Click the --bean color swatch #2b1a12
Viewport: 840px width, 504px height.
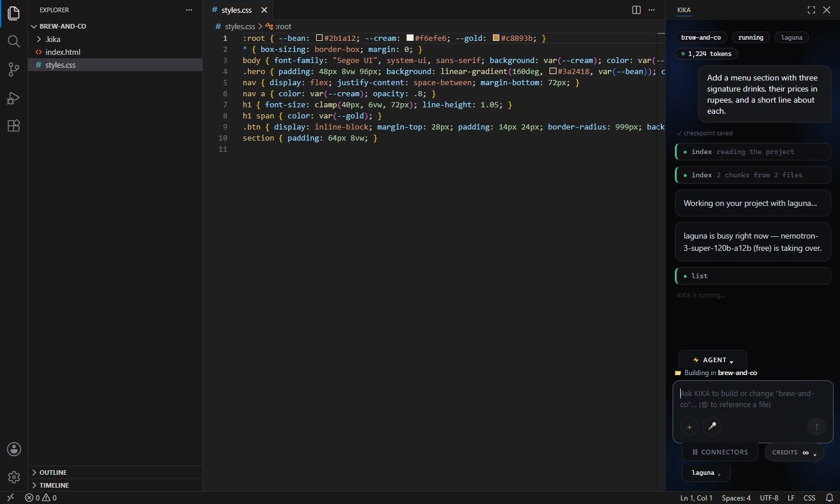click(x=320, y=38)
